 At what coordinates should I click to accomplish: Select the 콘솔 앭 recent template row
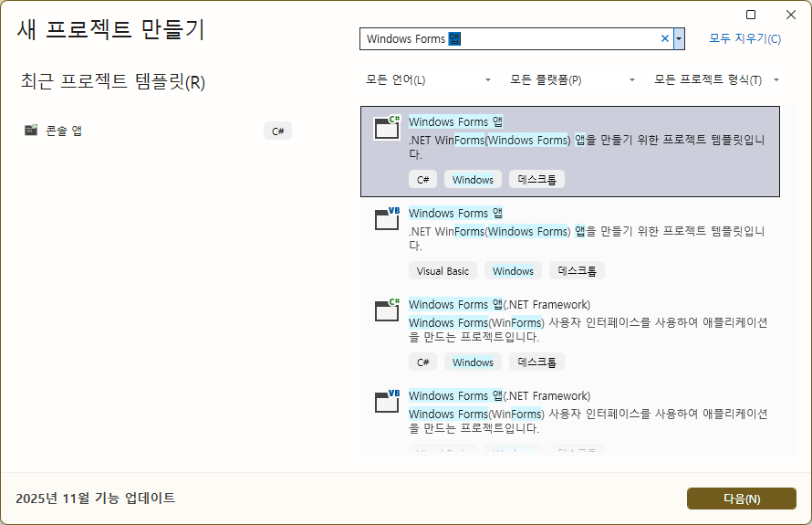(x=158, y=131)
